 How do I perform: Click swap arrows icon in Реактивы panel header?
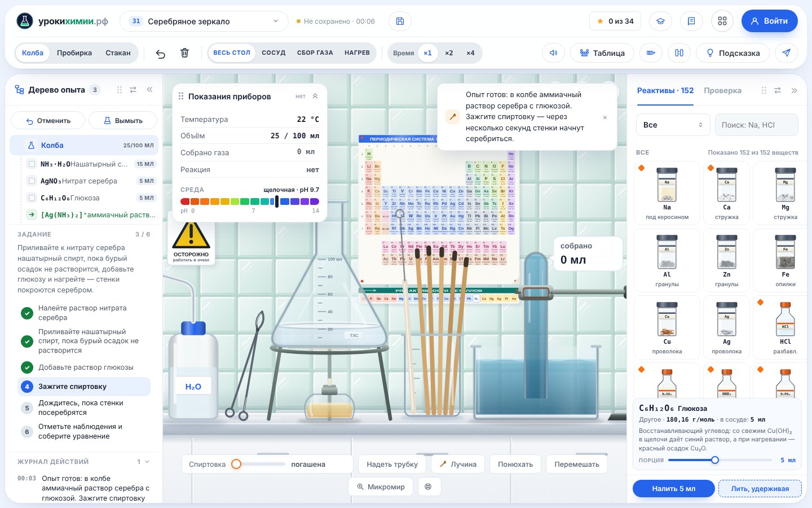778,90
